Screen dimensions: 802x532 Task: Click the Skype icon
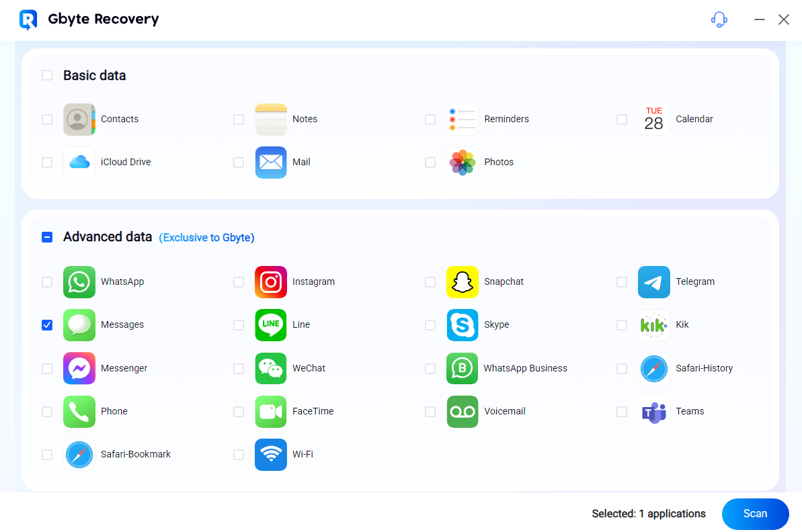(463, 324)
